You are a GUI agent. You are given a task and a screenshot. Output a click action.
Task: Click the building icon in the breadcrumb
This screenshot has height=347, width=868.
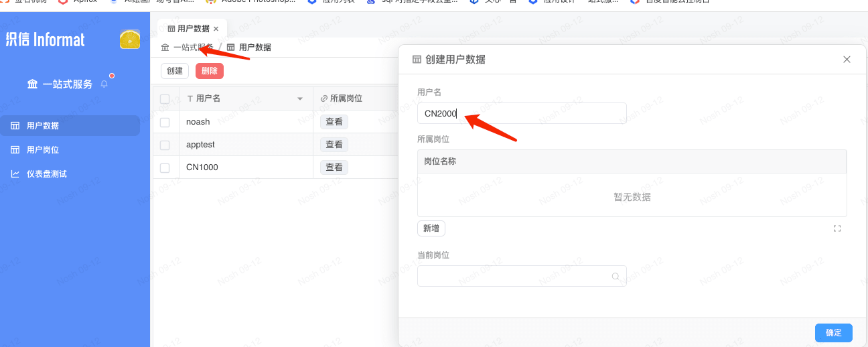(x=165, y=48)
